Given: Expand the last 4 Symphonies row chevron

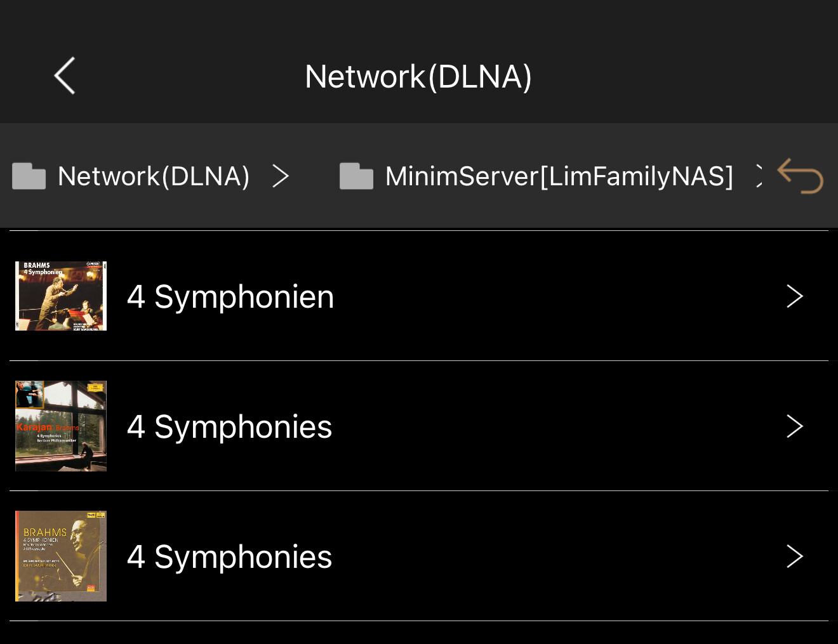Looking at the screenshot, I should [795, 556].
